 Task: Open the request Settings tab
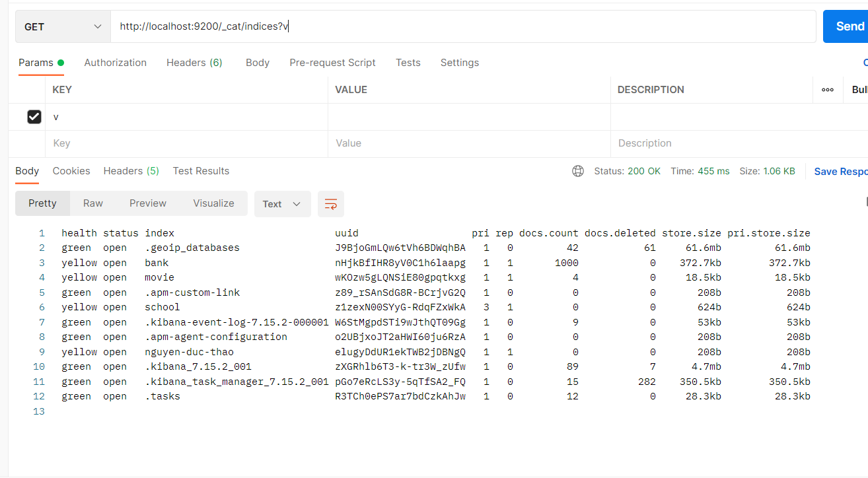(x=460, y=63)
